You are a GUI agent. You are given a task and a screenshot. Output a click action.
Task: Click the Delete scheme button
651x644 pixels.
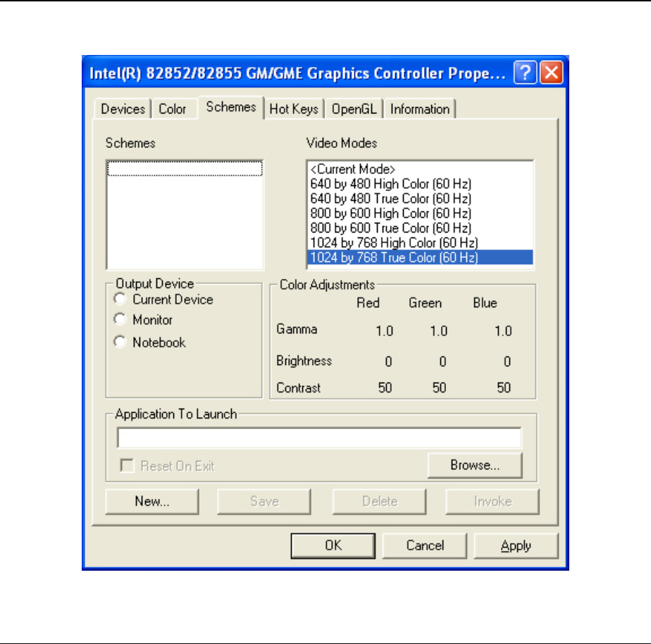click(x=380, y=502)
